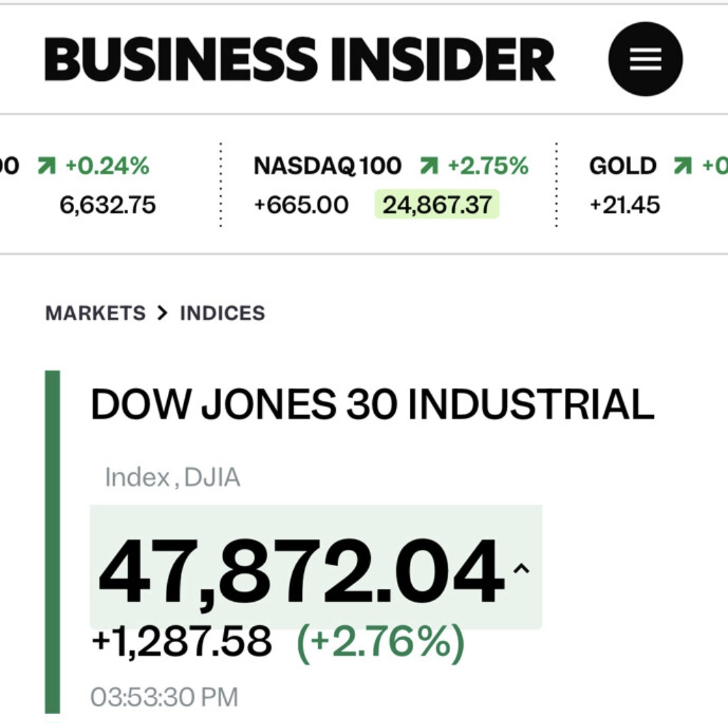Open the INDICES breadcrumb link

pyautogui.click(x=222, y=313)
